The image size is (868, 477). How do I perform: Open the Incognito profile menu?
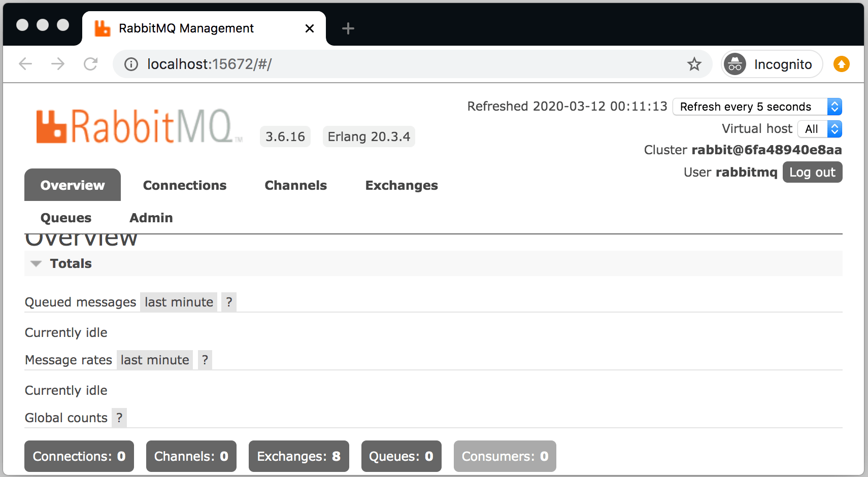tap(771, 64)
